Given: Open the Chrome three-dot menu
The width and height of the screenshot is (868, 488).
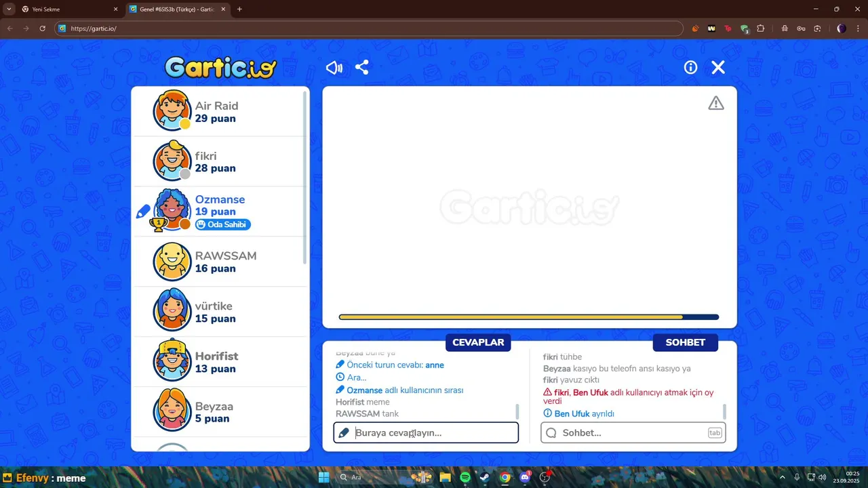Looking at the screenshot, I should 858,28.
